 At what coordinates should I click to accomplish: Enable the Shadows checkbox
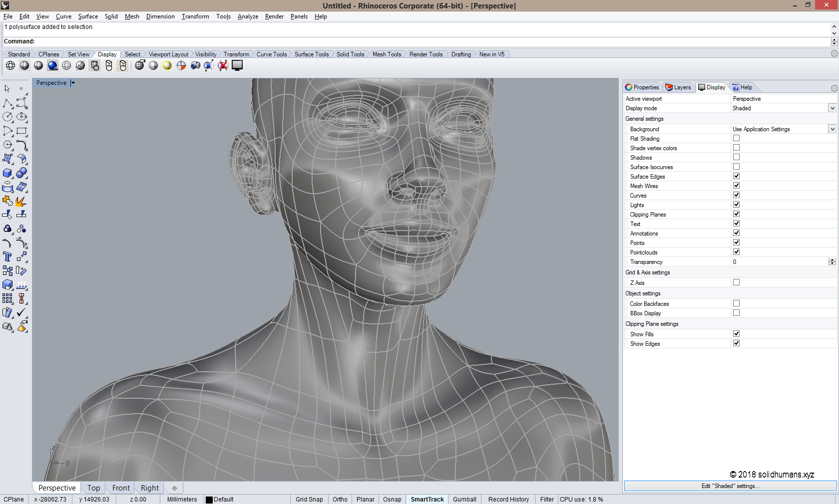pos(736,157)
